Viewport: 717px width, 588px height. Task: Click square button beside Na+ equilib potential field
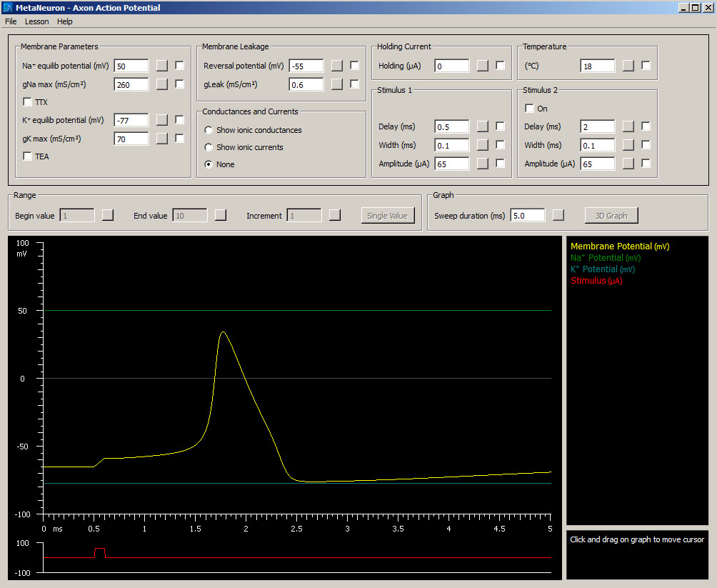(x=162, y=66)
